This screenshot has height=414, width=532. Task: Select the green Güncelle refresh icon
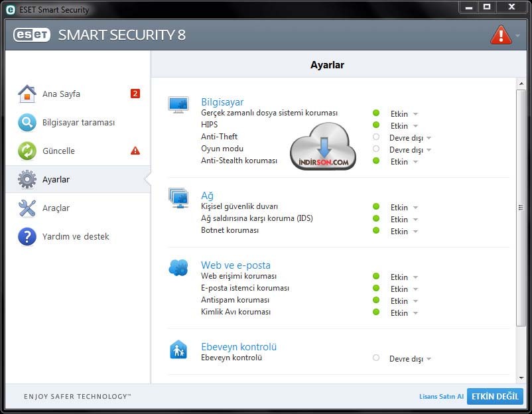pos(27,151)
